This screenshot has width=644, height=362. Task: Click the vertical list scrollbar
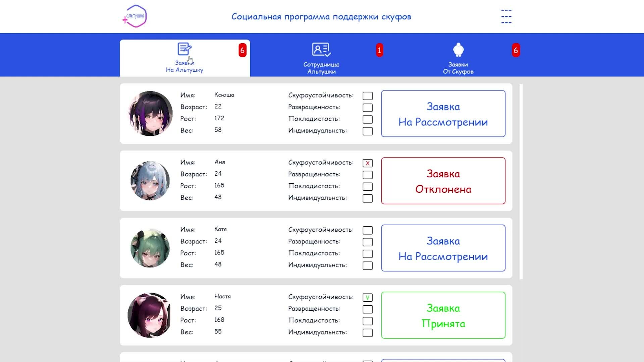point(521,181)
